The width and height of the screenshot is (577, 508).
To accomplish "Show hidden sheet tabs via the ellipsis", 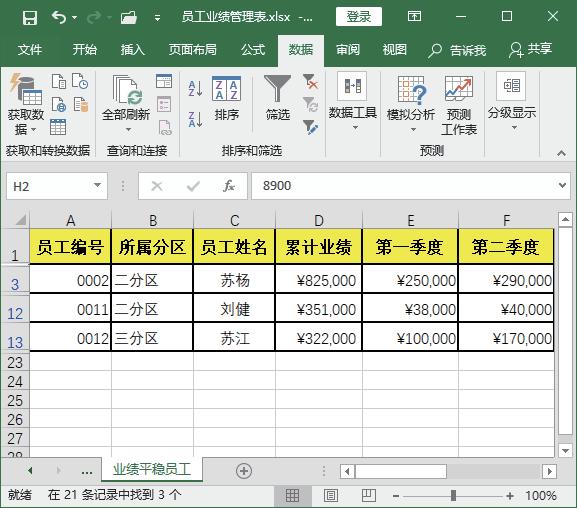I will point(86,471).
